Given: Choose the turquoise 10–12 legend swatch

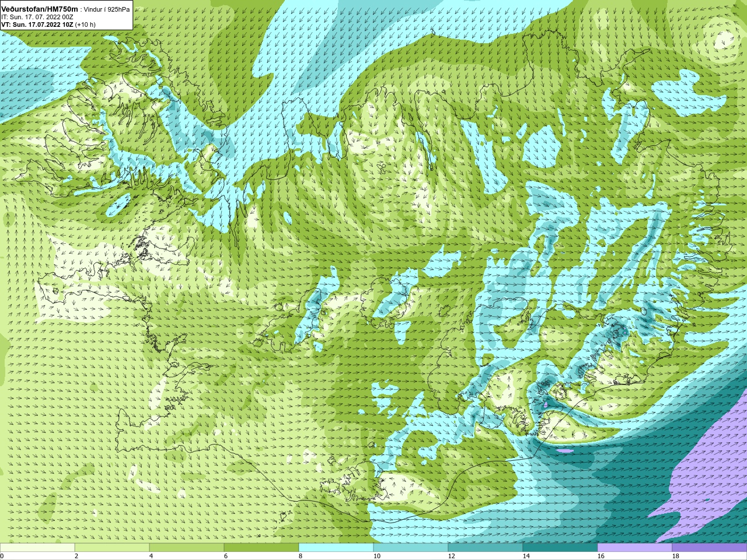Looking at the screenshot, I should tap(411, 548).
